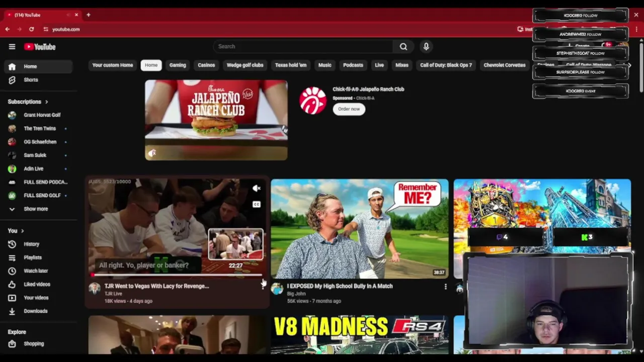Open more options for TJR Vegas video
The image size is (644, 362).
(263, 287)
